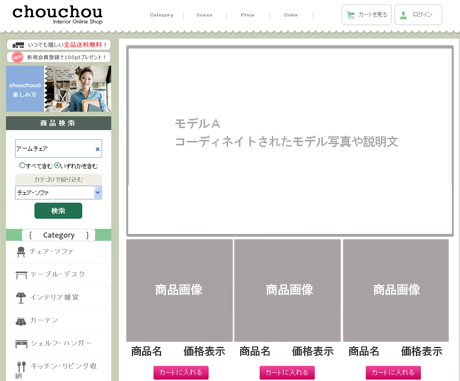The width and height of the screenshot is (460, 381).
Task: Clear the search field with the x icon
Action: coord(98,149)
